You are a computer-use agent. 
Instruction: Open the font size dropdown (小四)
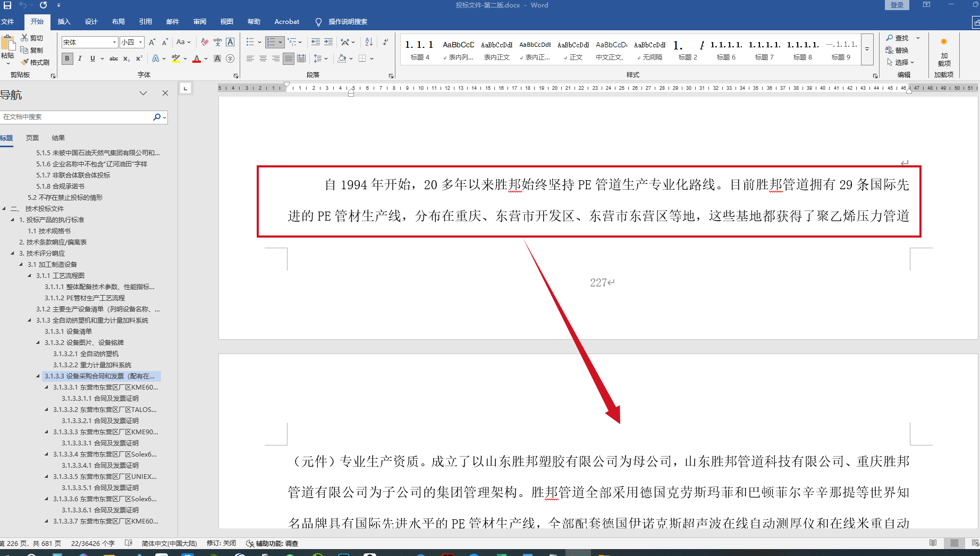[141, 42]
